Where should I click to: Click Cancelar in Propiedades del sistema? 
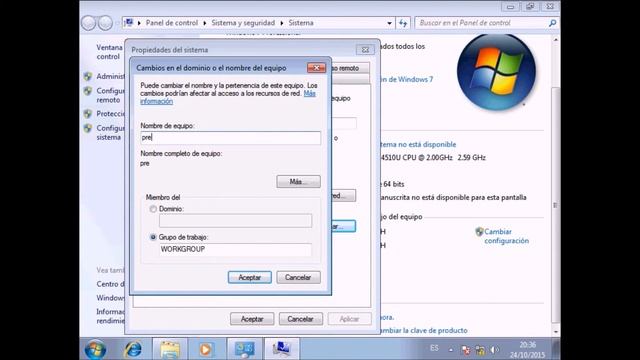(x=301, y=319)
